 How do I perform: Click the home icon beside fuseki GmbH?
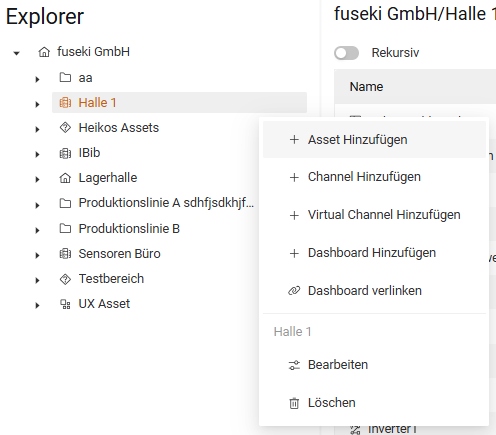[44, 52]
